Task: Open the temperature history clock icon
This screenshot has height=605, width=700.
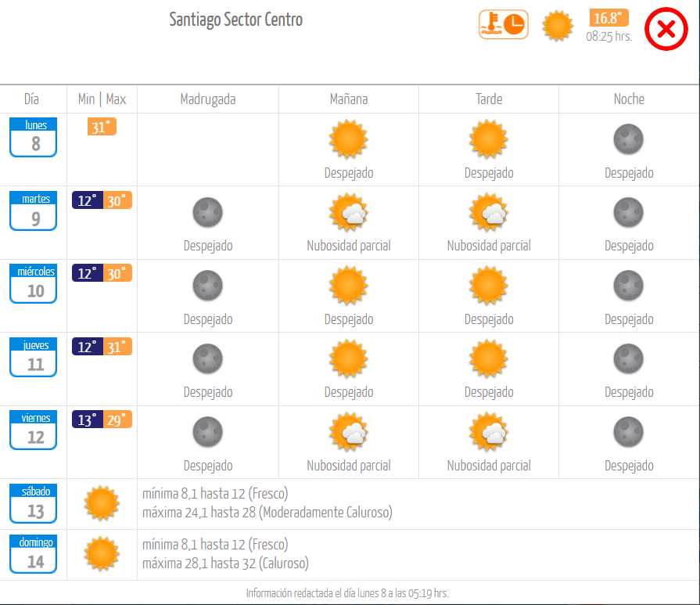Action: coord(504,24)
